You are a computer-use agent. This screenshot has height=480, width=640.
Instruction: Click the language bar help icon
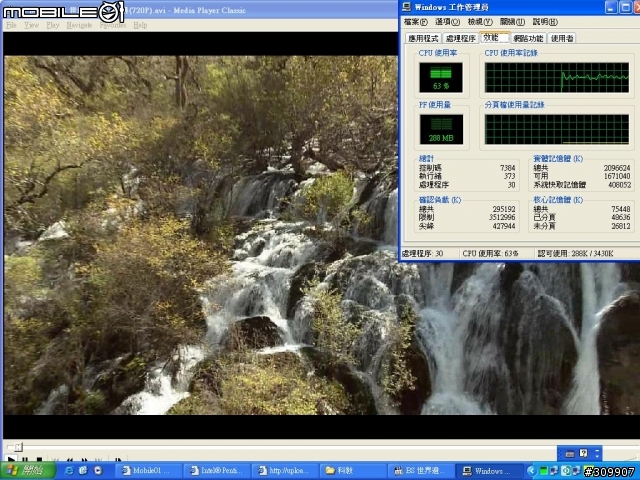[584, 453]
